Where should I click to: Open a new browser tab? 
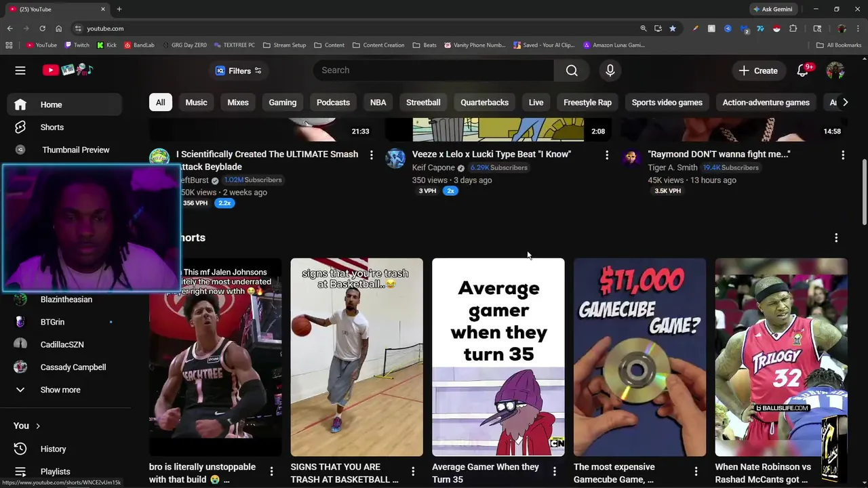click(119, 9)
